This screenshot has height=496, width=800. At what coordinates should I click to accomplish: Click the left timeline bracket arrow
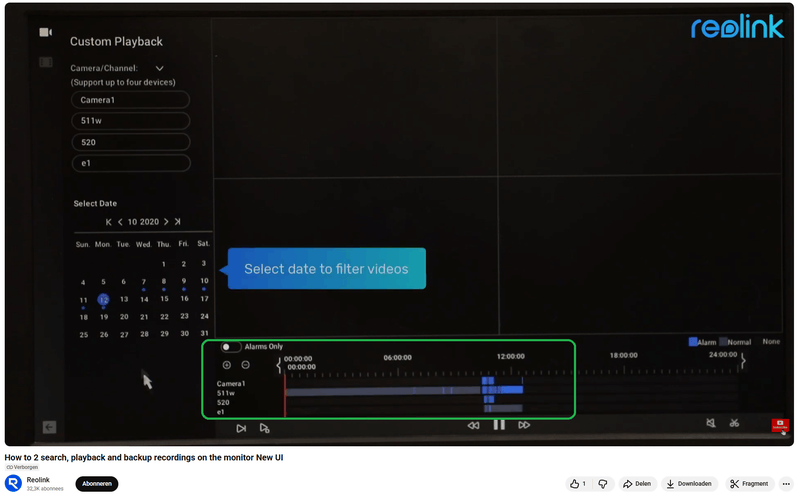click(279, 365)
